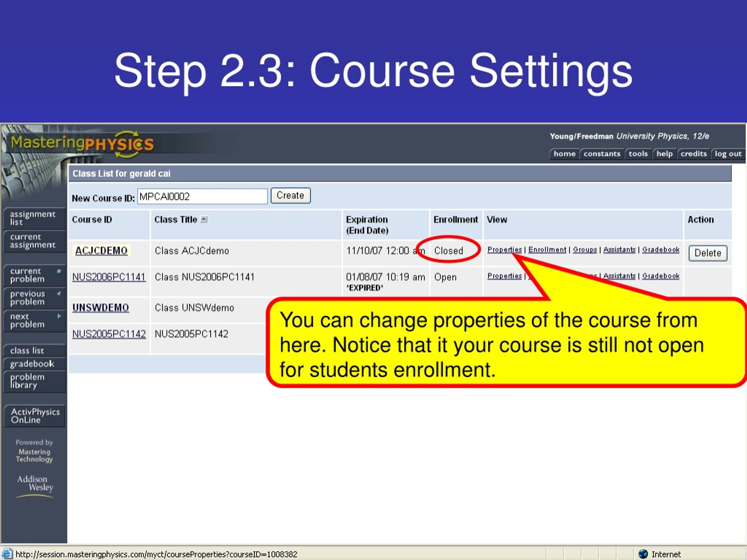747x560 pixels.
Task: Click the Internet Explorer page icon in status bar
Action: tap(7, 554)
